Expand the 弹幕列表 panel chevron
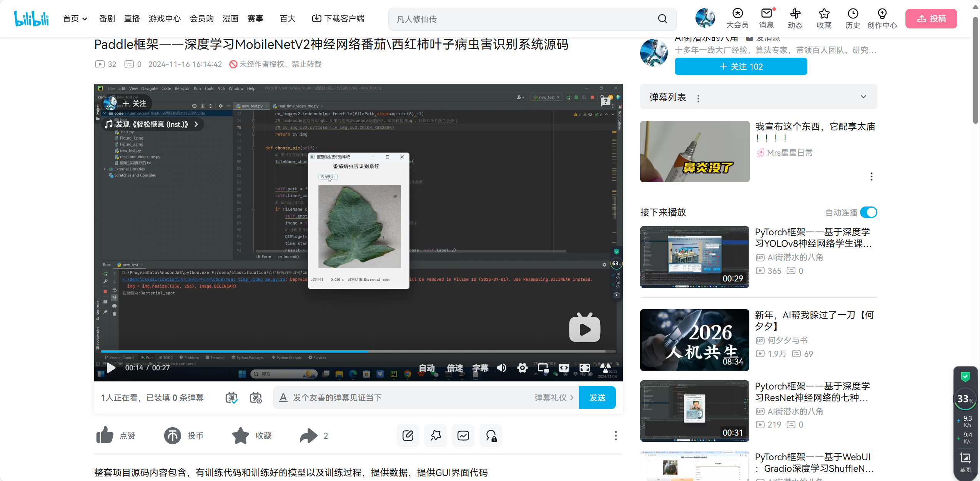 tap(863, 97)
